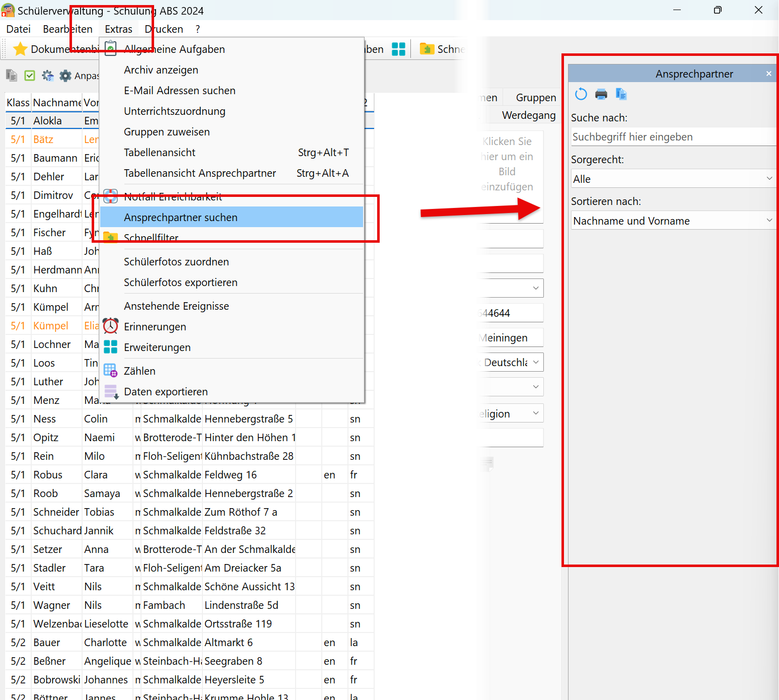Close the Ansprechpartner panel
The height and width of the screenshot is (700, 779).
(768, 74)
